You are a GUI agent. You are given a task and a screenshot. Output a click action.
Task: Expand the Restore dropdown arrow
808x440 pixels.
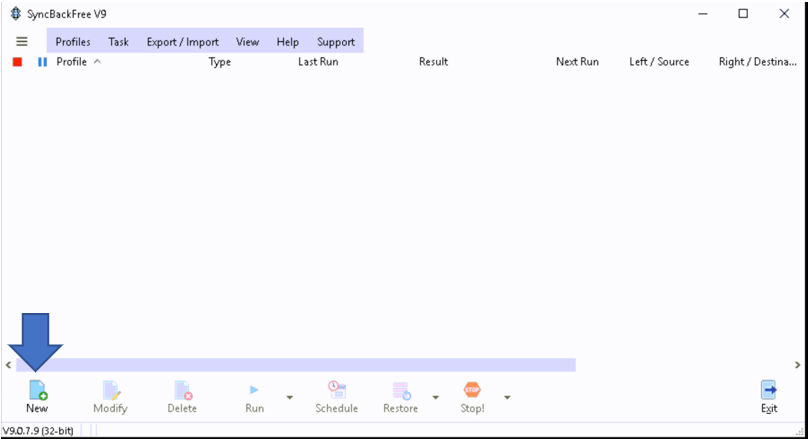(435, 397)
